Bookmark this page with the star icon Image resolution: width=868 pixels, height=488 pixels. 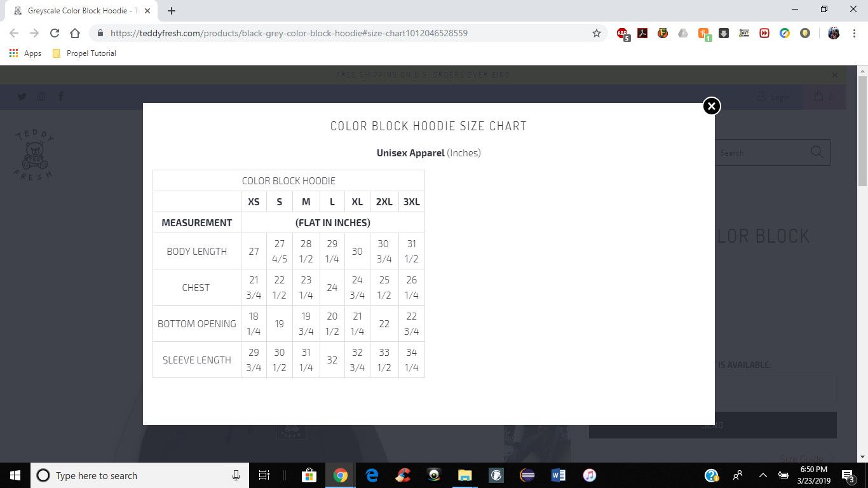click(x=596, y=34)
